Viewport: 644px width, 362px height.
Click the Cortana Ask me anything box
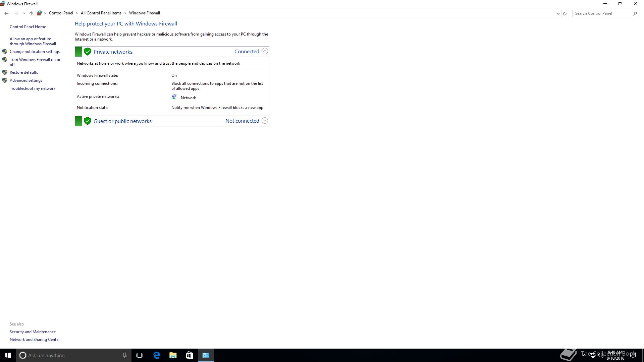click(x=74, y=355)
